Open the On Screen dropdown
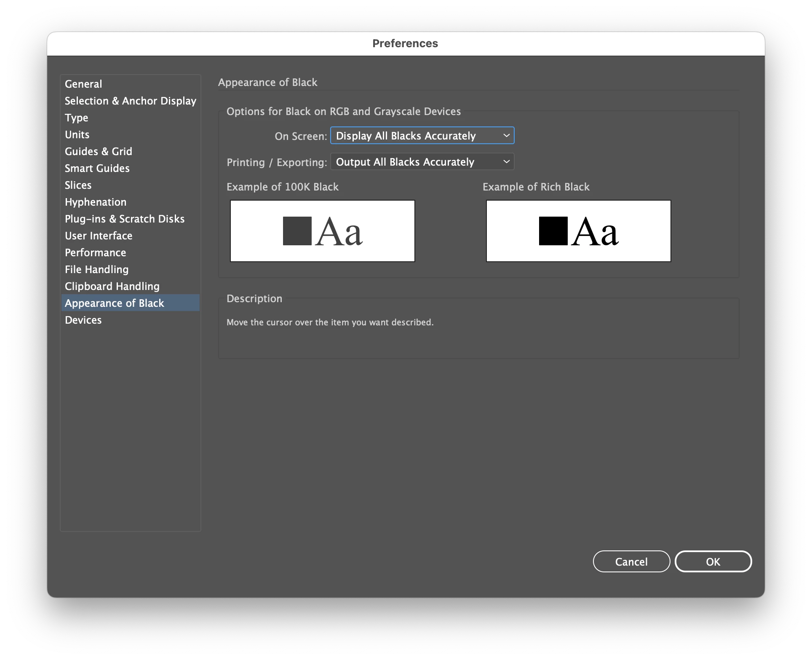 (x=422, y=136)
